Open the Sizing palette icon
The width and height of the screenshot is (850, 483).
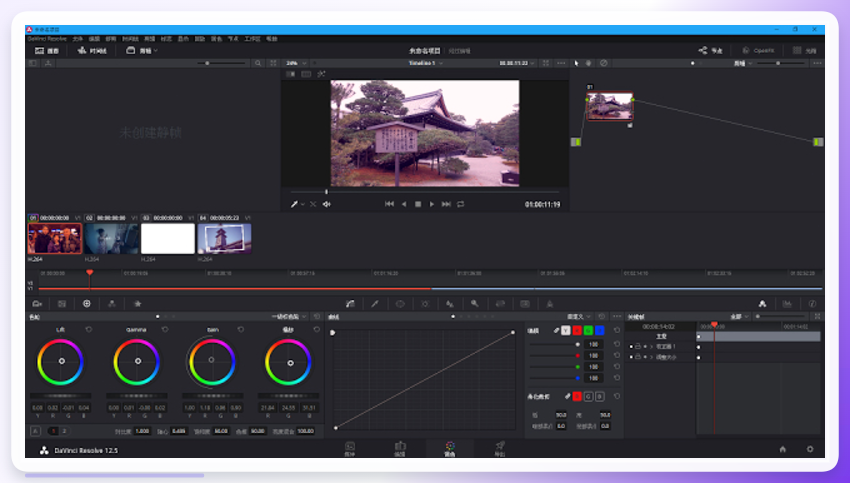[x=500, y=304]
